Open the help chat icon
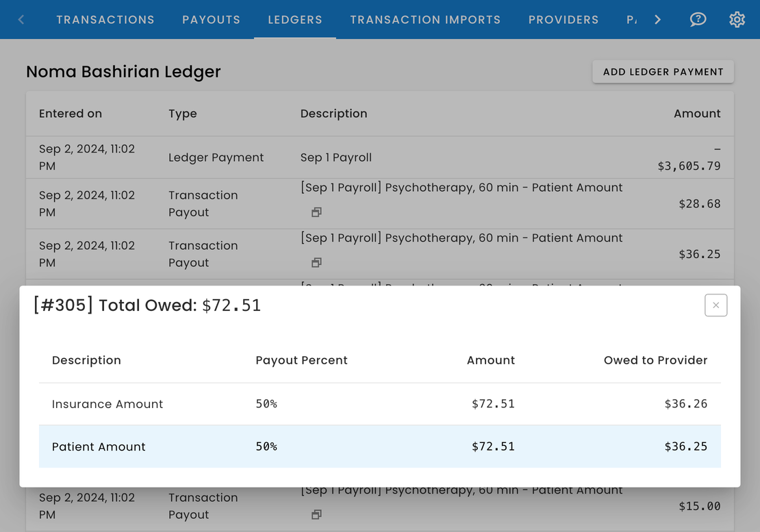The width and height of the screenshot is (760, 532). (x=698, y=20)
